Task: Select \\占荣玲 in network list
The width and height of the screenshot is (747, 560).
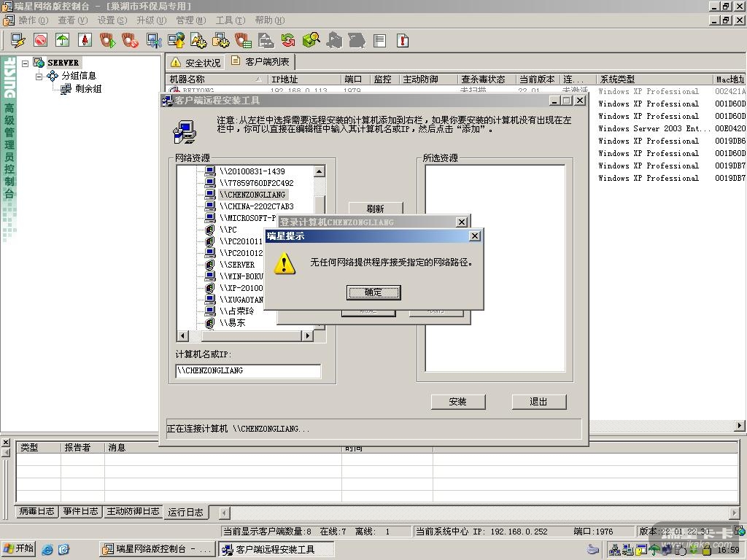Action: (x=237, y=311)
